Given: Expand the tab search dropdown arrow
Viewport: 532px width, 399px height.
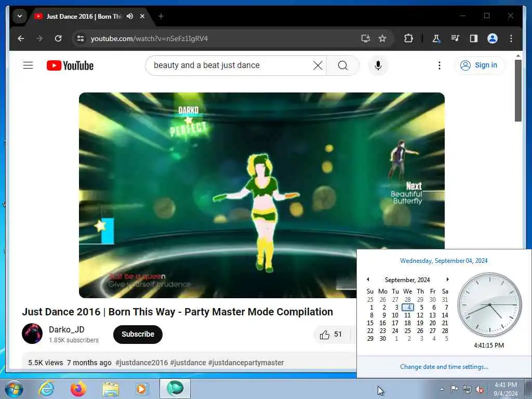Looking at the screenshot, I should tap(20, 16).
